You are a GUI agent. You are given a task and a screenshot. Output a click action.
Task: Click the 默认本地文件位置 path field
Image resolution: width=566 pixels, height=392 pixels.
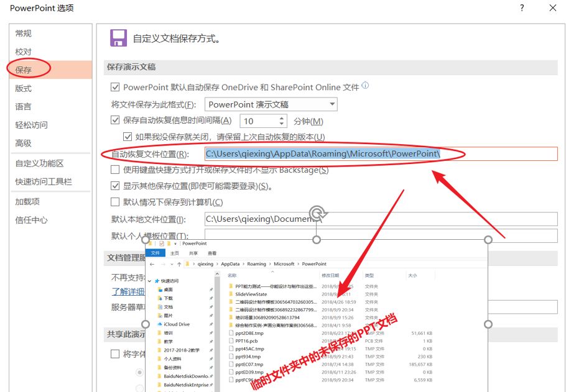click(381, 219)
